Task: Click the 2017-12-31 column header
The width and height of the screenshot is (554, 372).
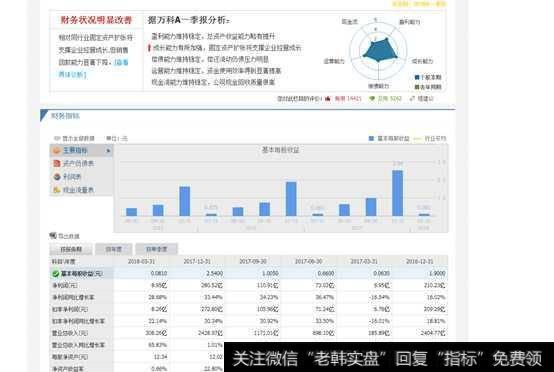Action: click(197, 261)
